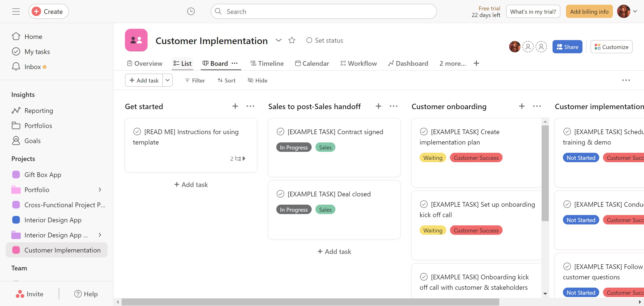644x306 pixels.
Task: Star the Customer Implementation project
Action: pos(292,41)
